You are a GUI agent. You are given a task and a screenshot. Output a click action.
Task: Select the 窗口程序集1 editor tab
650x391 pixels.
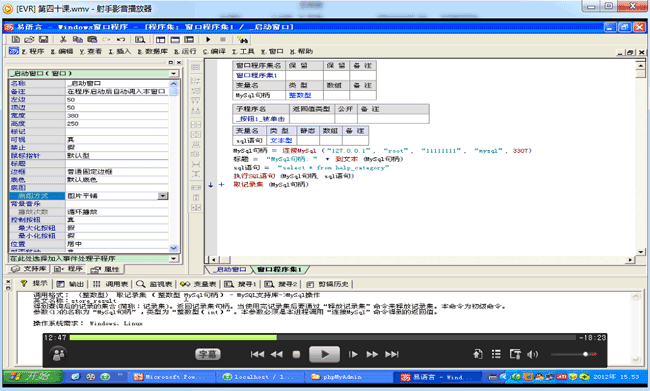pos(280,270)
